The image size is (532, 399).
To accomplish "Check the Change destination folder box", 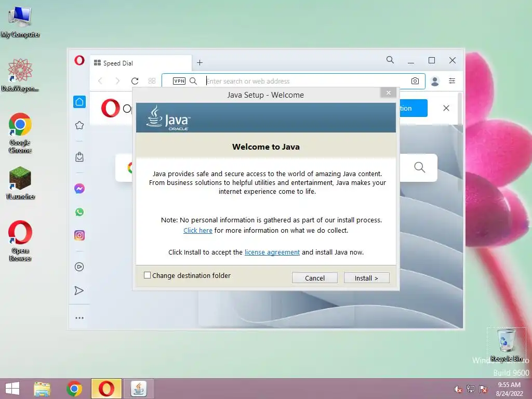I will click(x=147, y=275).
